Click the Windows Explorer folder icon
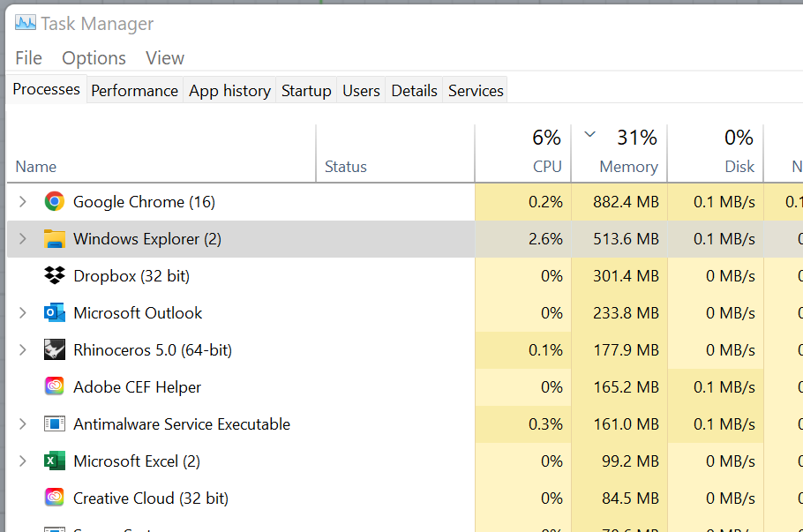803x532 pixels. coord(55,238)
